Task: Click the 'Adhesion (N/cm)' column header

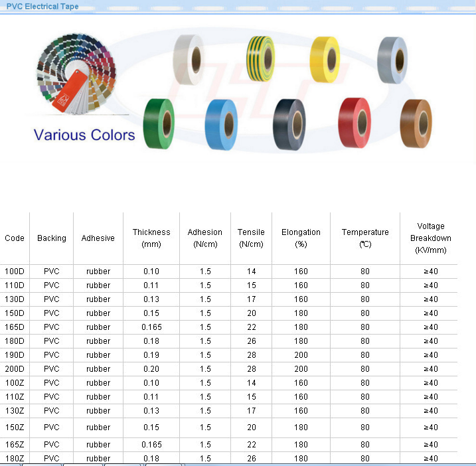Action: 205,238
